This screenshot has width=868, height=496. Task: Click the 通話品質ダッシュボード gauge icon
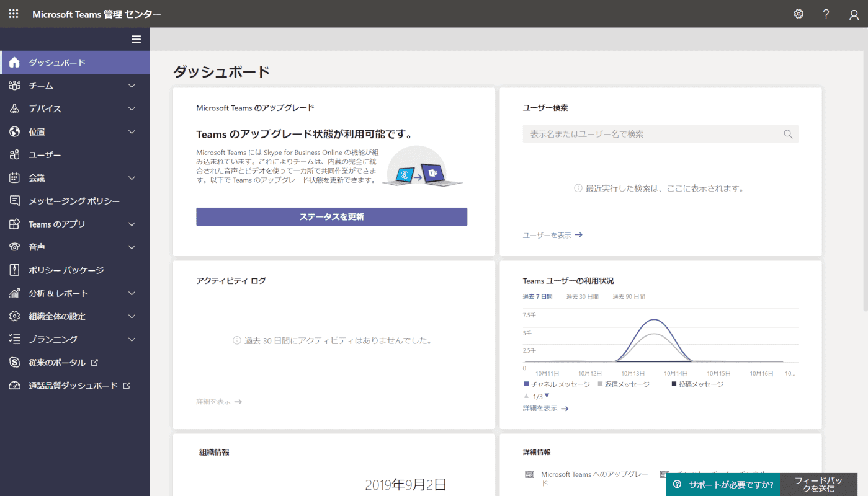click(x=15, y=386)
